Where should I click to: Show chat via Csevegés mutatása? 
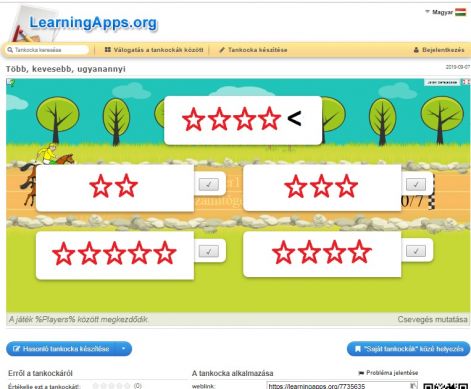click(x=432, y=319)
